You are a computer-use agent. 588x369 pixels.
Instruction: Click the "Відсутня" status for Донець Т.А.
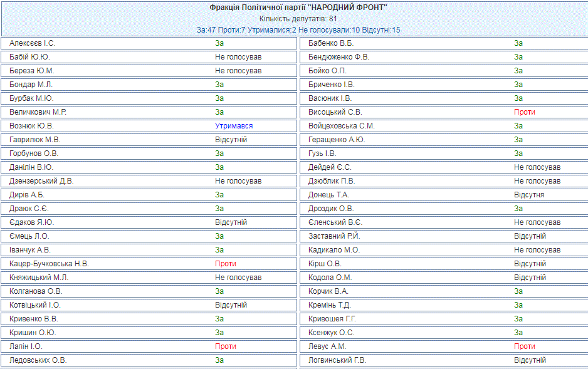point(529,195)
